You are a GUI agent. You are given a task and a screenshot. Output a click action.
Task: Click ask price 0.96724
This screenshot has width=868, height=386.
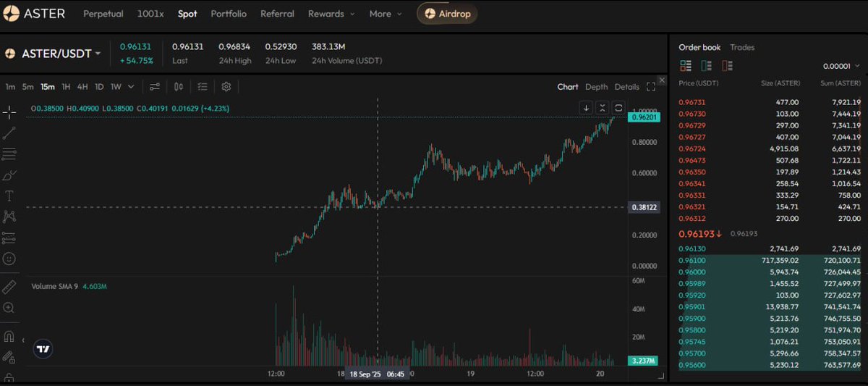coord(691,148)
